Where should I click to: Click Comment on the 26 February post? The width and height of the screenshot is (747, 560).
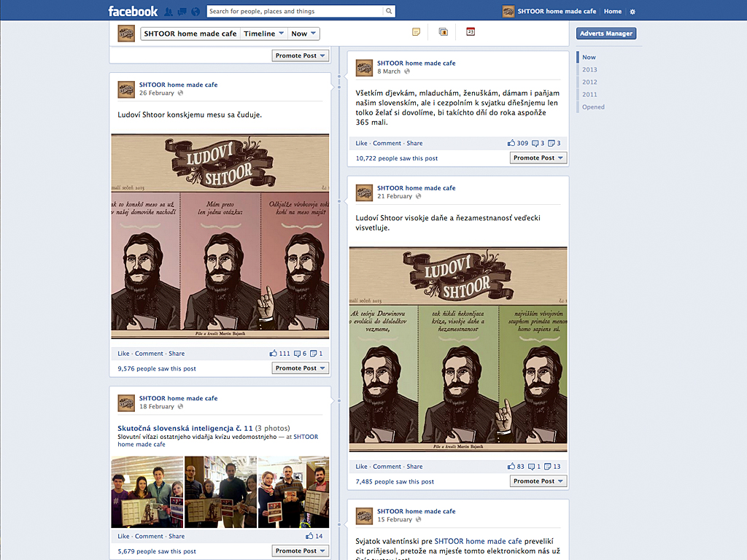149,354
